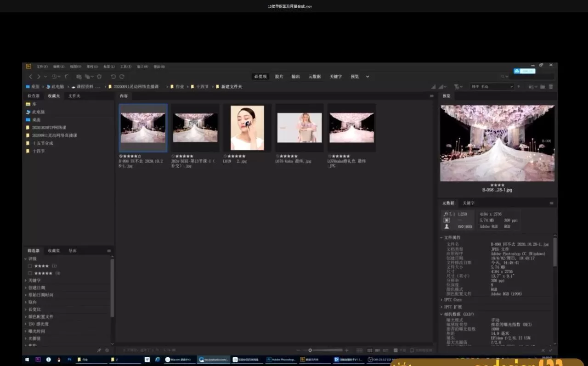Collapse the 文件属性 metadata section

[x=452, y=237]
